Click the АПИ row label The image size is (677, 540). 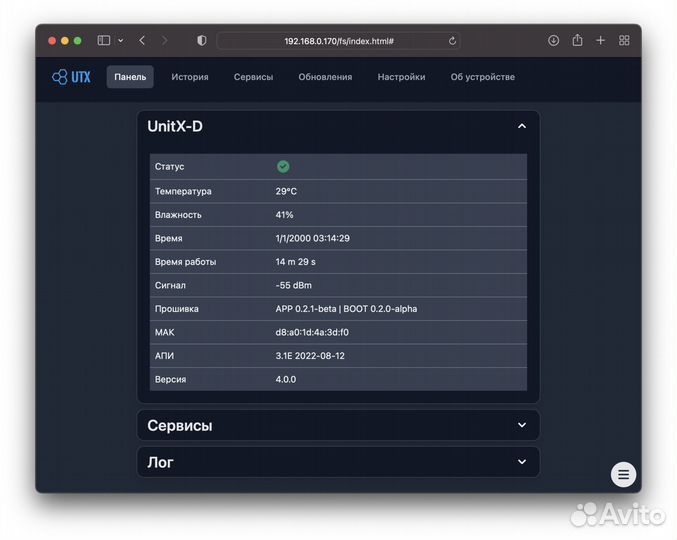164,356
